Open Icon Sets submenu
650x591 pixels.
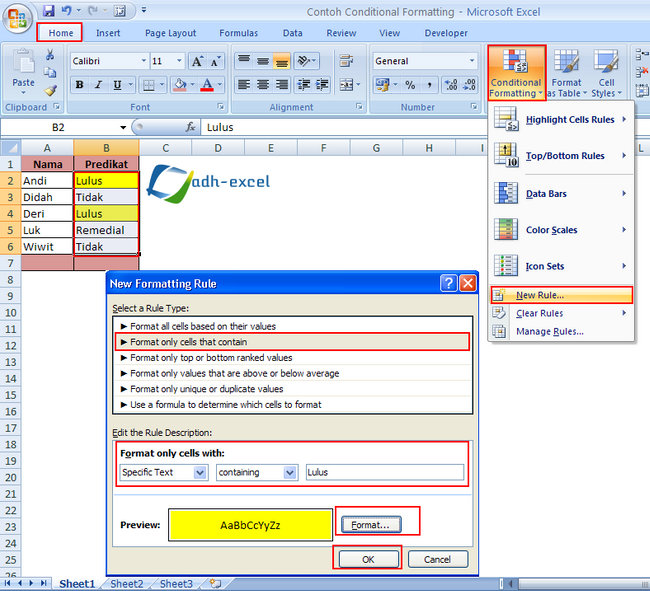pyautogui.click(x=561, y=266)
